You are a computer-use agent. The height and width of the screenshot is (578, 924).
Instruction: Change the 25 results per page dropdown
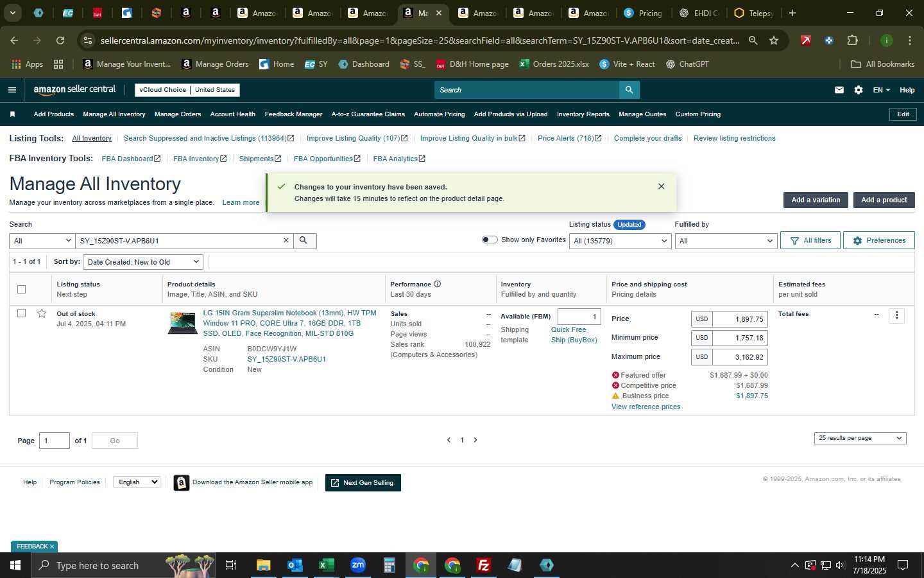[x=860, y=438]
